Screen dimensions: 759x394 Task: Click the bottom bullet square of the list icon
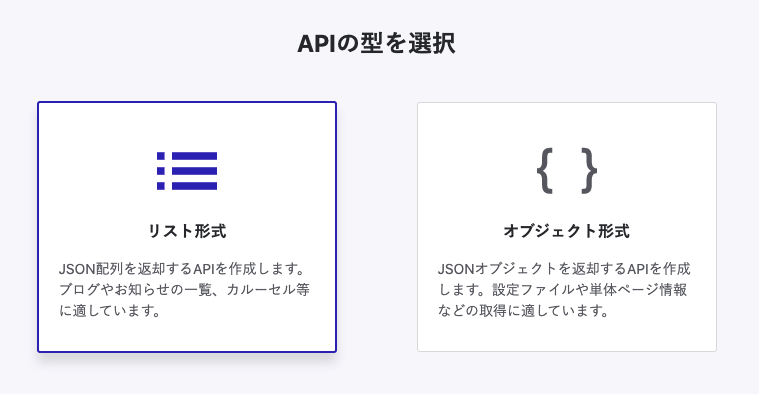click(161, 186)
